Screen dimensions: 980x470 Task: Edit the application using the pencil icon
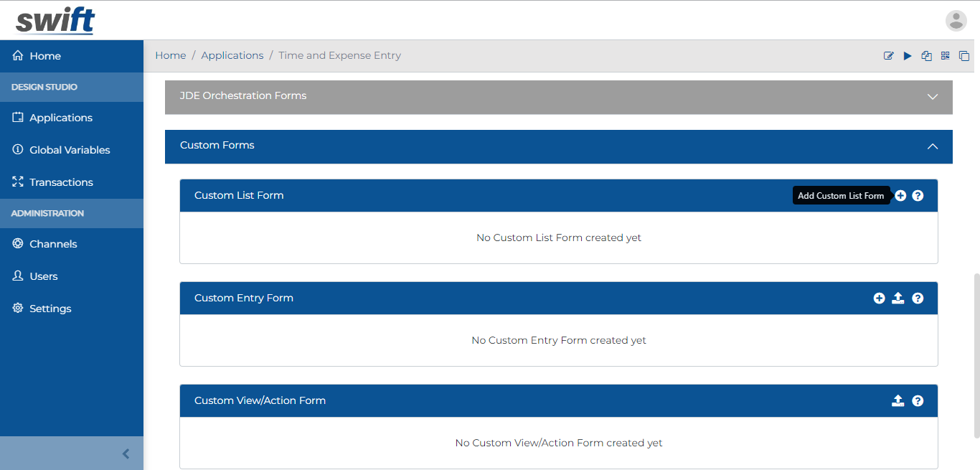[x=888, y=55]
